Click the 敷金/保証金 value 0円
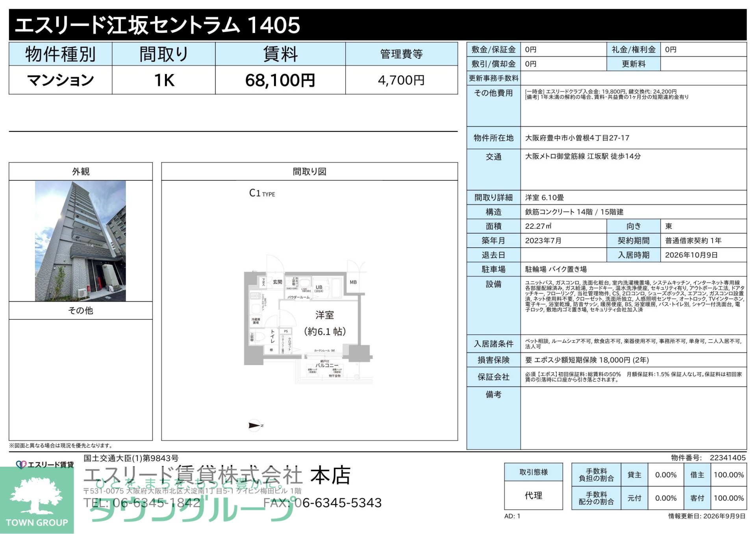 531,50
